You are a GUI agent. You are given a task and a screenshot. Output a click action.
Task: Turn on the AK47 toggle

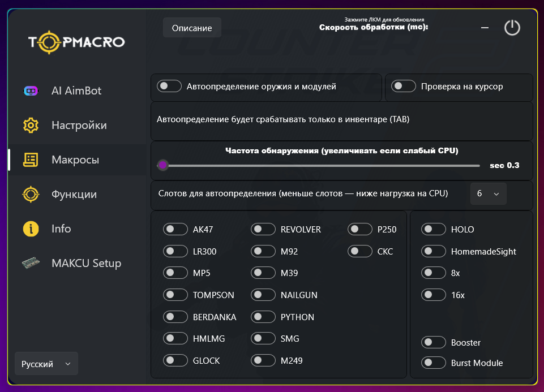point(175,230)
